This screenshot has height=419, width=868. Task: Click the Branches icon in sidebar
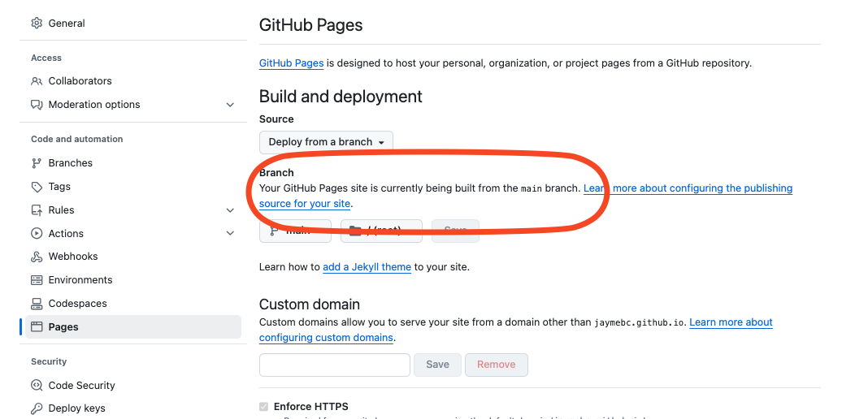[x=37, y=163]
